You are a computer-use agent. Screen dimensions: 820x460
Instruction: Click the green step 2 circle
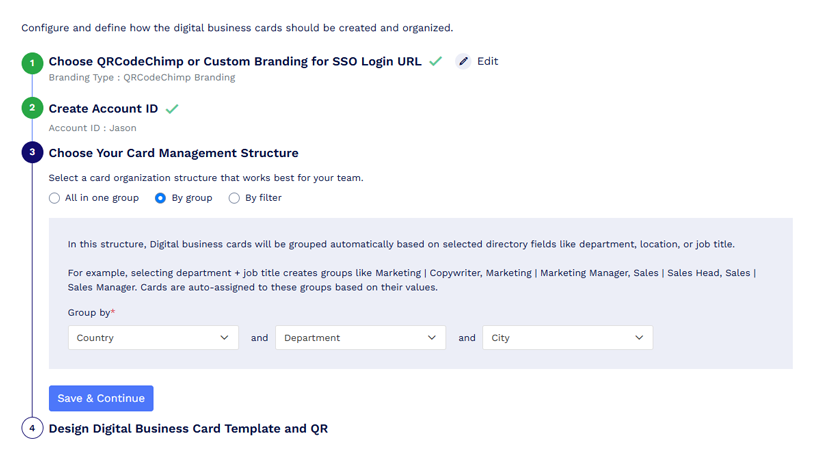coord(32,108)
